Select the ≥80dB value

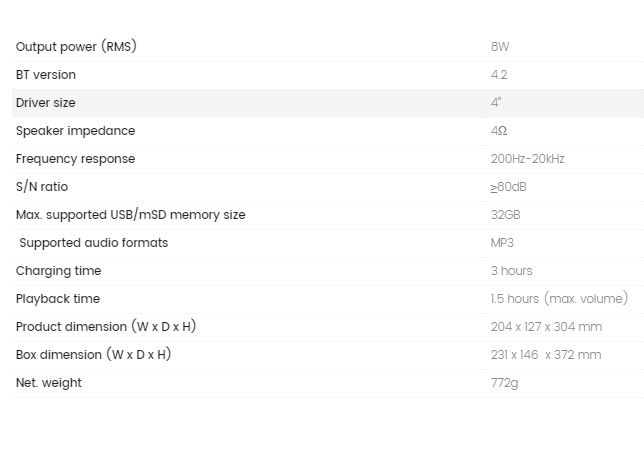(508, 187)
